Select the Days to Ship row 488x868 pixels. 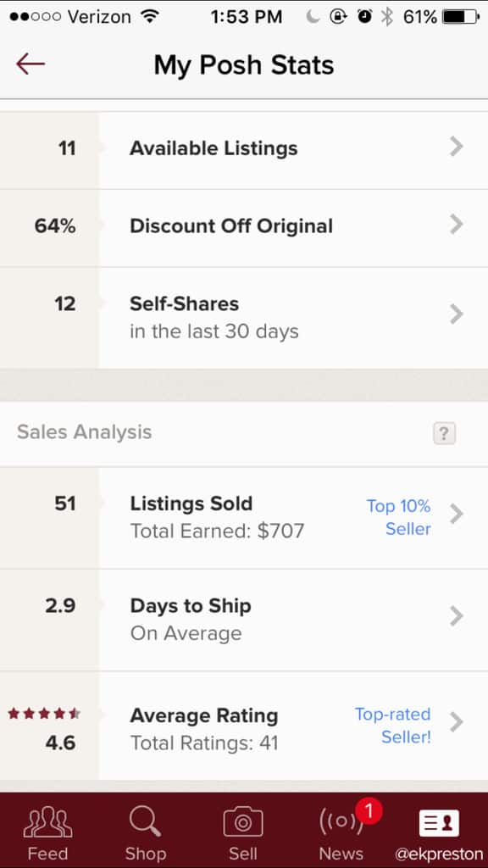coord(244,620)
